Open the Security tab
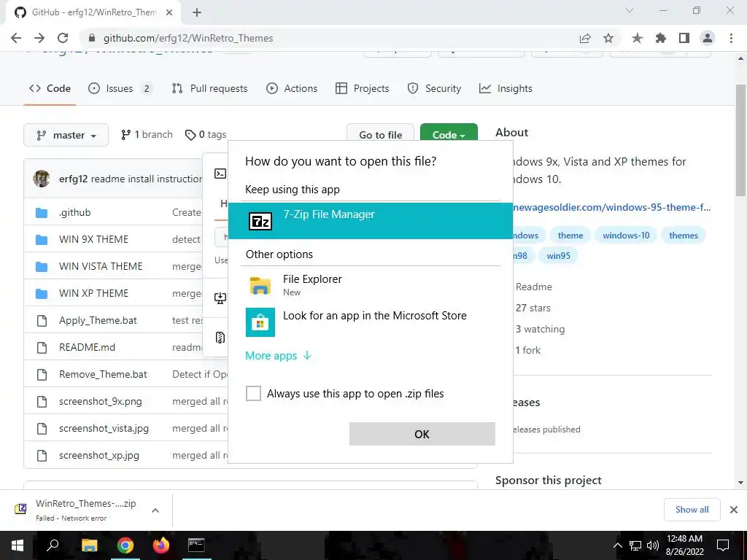 coord(434,88)
